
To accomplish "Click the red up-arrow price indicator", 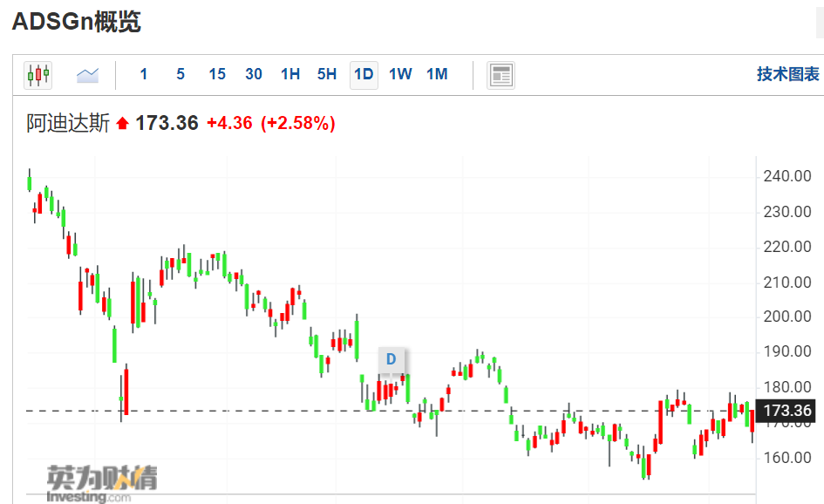I will tap(122, 124).
